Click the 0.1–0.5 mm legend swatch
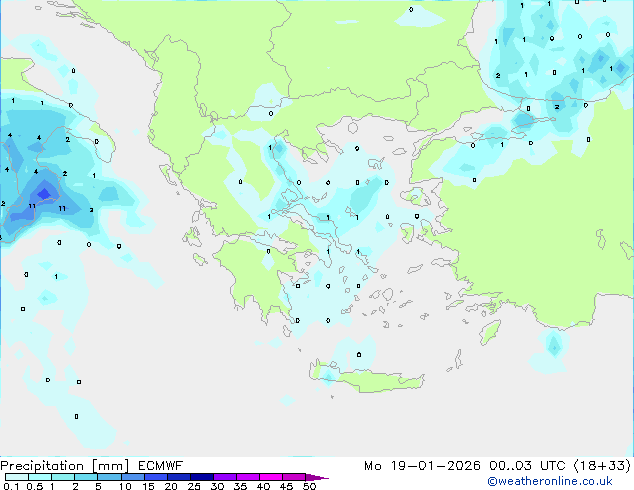The height and width of the screenshot is (490, 634). [x=17, y=477]
